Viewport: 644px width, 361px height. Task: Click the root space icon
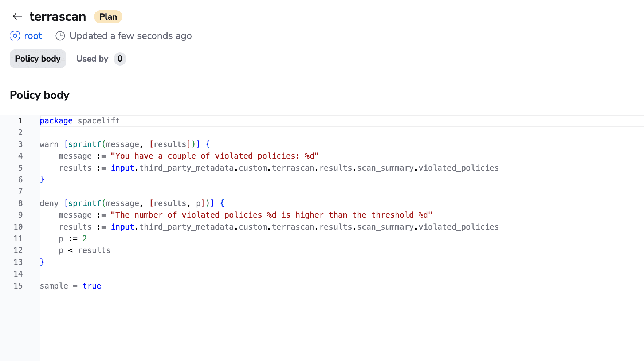[15, 36]
